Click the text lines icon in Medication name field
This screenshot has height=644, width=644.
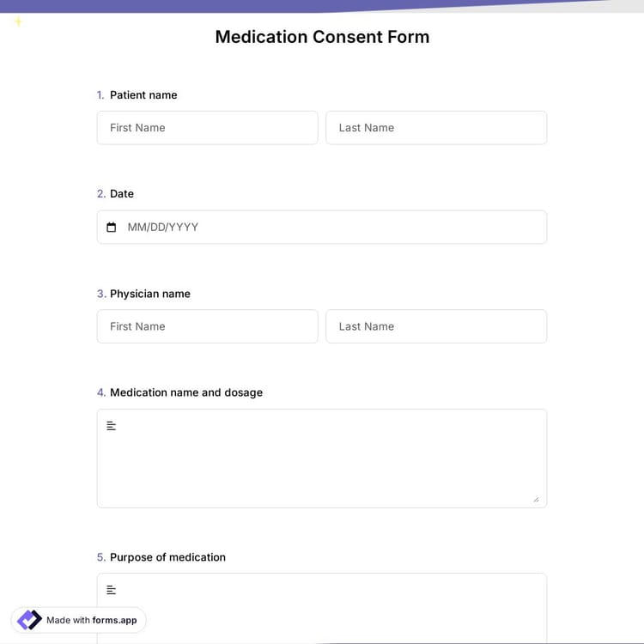pos(111,426)
